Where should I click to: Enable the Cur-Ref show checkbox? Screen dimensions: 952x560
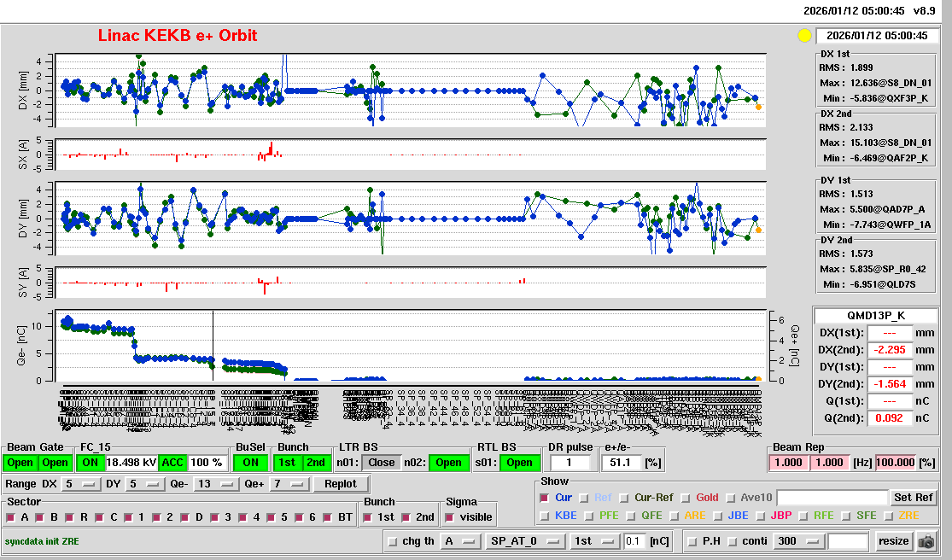[625, 498]
